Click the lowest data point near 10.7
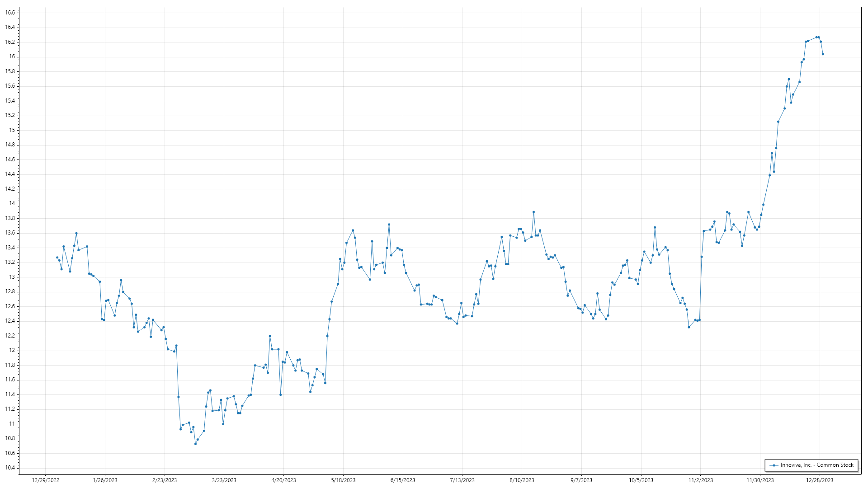868x488 pixels. (x=195, y=444)
